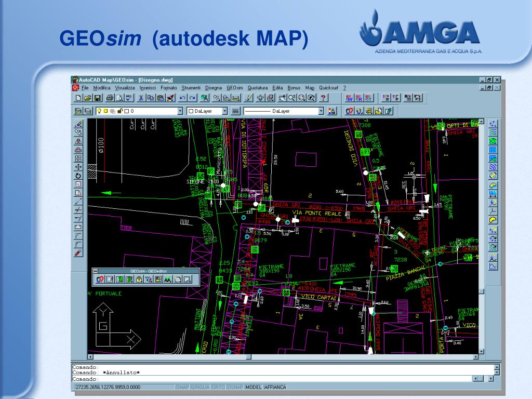
Task: Click the magnet icon in GEOeditor toolbar
Action: click(100, 279)
